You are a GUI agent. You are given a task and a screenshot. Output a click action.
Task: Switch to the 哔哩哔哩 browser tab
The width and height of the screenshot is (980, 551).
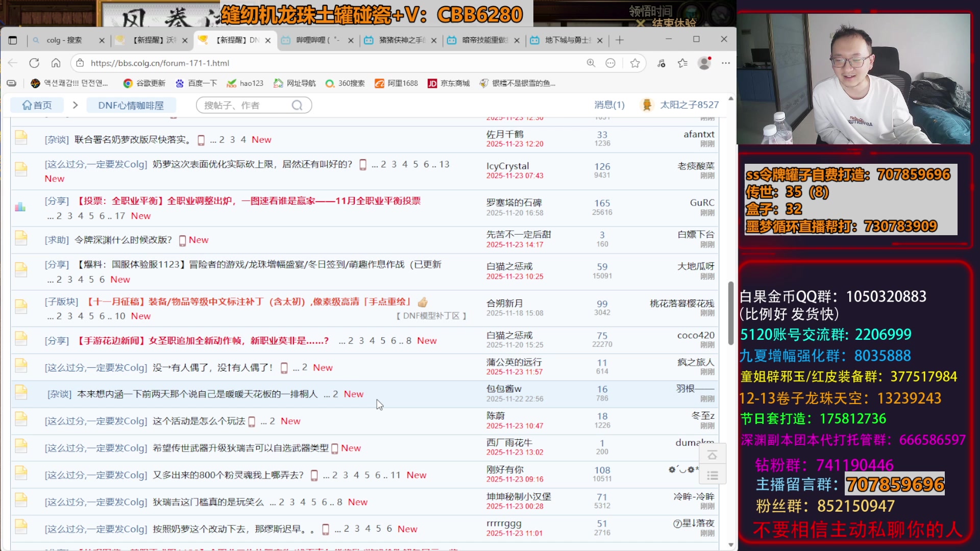tap(316, 39)
